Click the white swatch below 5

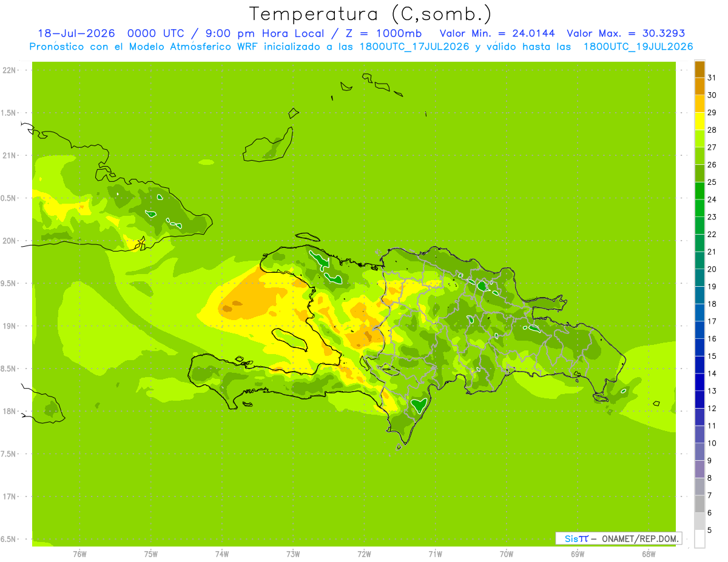(x=699, y=539)
